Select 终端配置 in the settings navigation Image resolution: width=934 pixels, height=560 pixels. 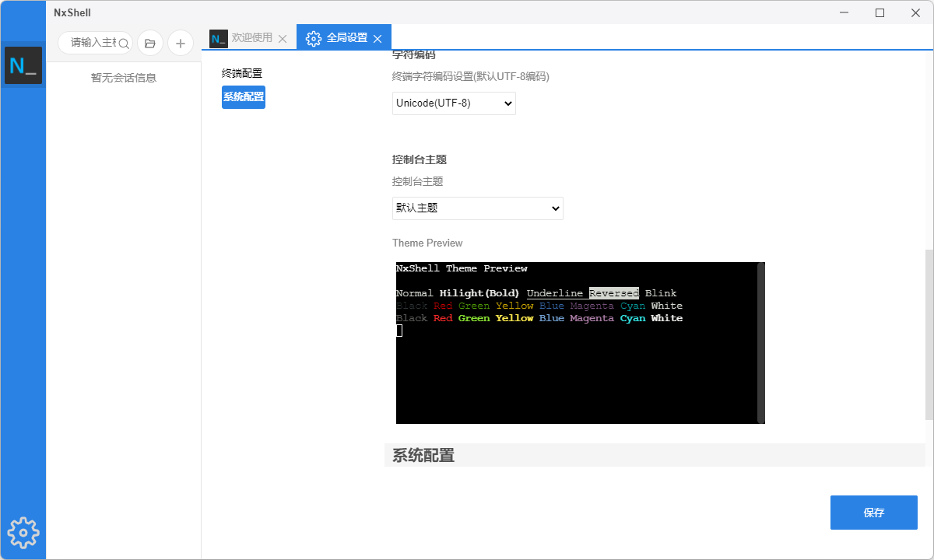click(x=242, y=72)
